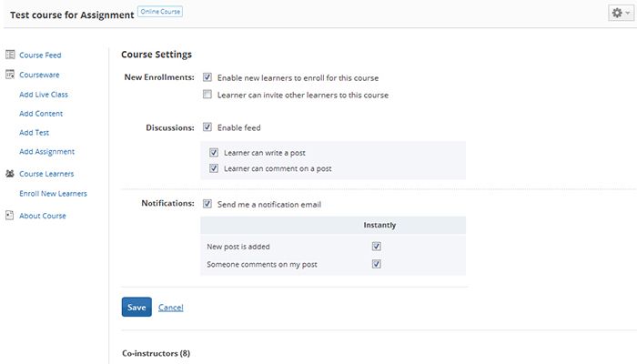Disable 'Send me a notification email'
Image resolution: width=637 pixels, height=364 pixels.
click(x=207, y=204)
